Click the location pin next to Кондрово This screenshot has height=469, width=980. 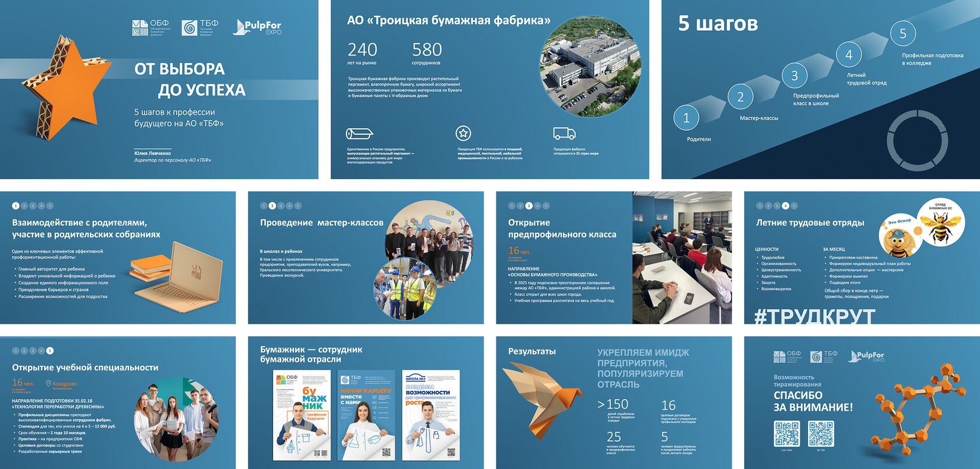click(48, 383)
